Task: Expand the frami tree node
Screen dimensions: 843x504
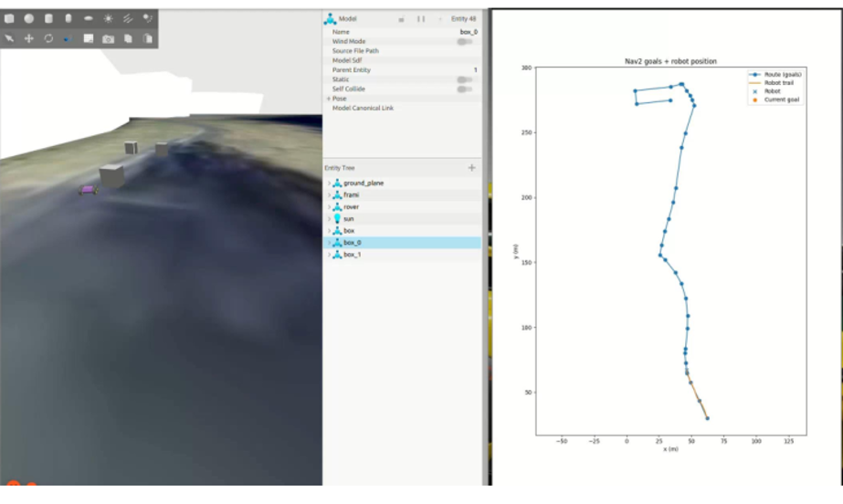Action: pyautogui.click(x=329, y=195)
